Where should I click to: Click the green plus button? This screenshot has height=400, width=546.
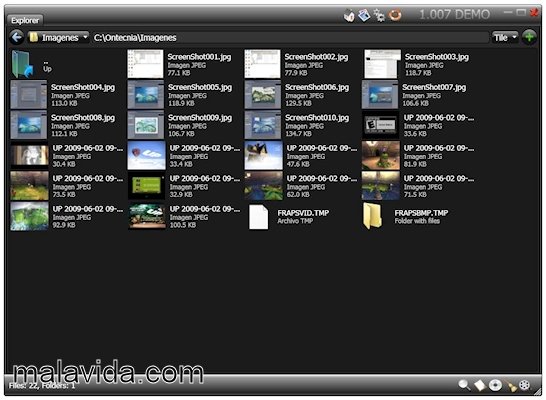[x=529, y=37]
